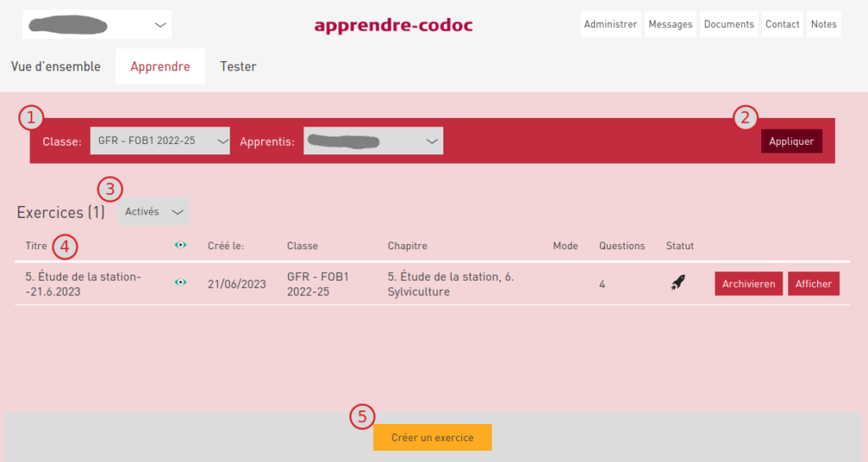The image size is (868, 462).
Task: Click the rocket status icon in exercise row
Action: [677, 284]
